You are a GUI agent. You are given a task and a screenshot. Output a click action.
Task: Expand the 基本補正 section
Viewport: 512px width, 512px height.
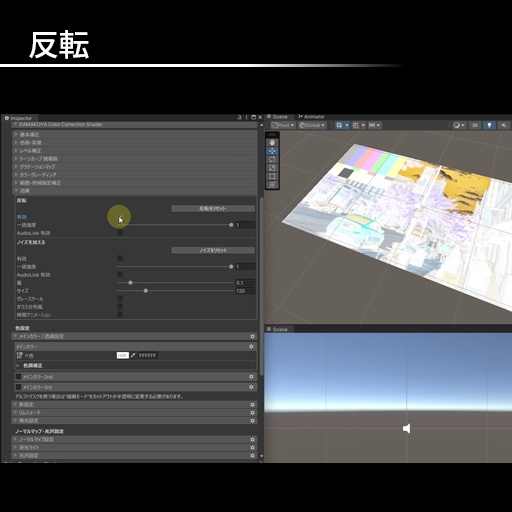pyautogui.click(x=135, y=135)
